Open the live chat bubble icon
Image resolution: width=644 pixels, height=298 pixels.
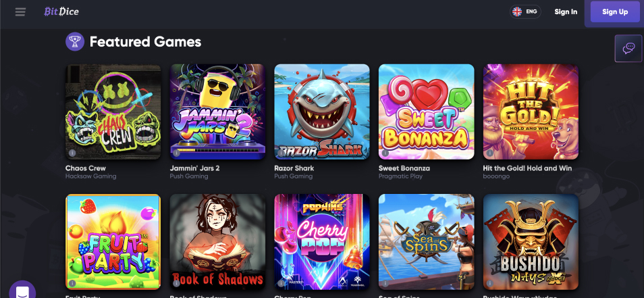point(628,49)
